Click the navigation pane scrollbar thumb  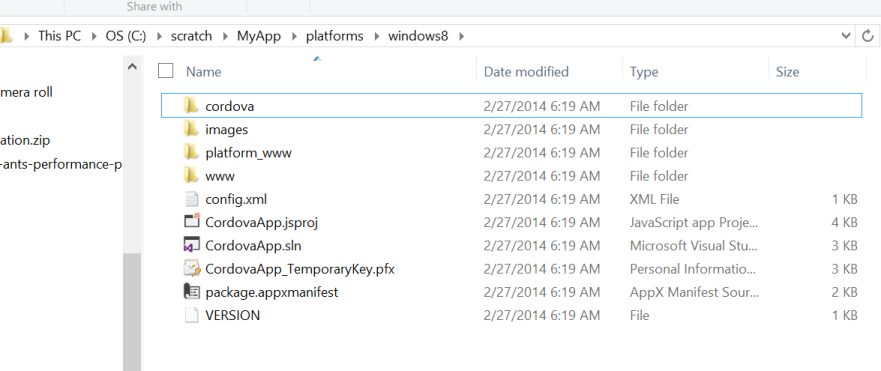coord(132,311)
